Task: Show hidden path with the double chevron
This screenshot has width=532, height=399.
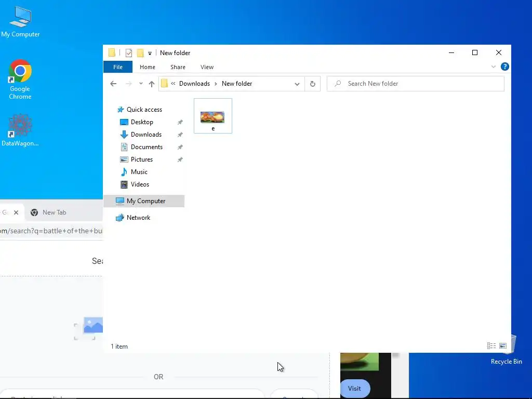Action: click(173, 84)
